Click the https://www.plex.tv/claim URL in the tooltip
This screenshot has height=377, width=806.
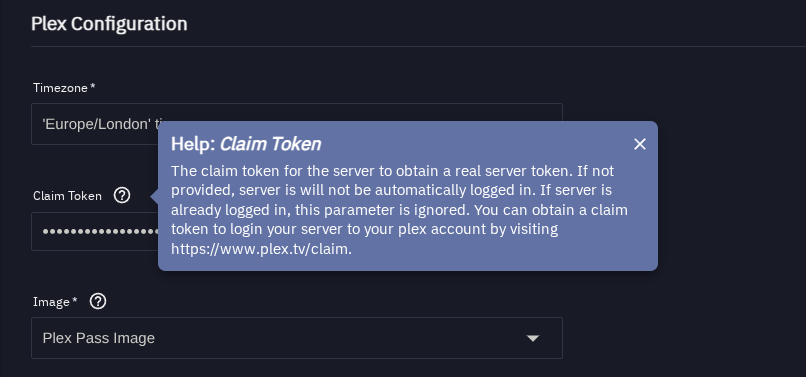coord(261,249)
